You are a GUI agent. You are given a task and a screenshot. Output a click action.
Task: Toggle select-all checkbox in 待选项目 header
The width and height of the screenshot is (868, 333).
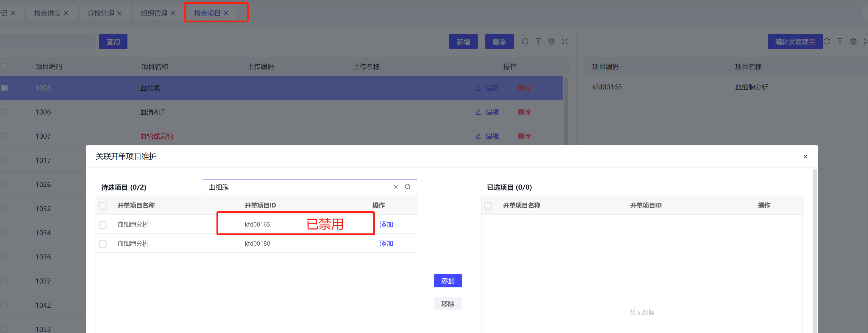[103, 206]
